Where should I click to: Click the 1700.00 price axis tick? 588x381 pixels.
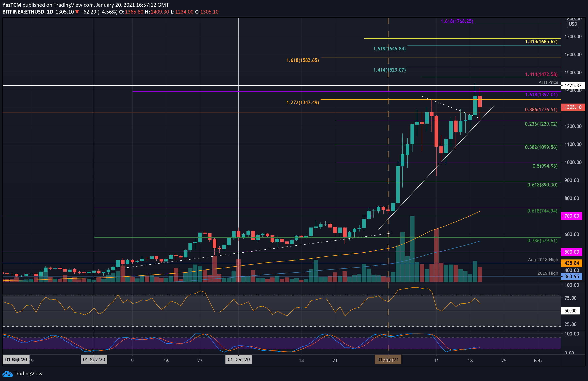[573, 37]
